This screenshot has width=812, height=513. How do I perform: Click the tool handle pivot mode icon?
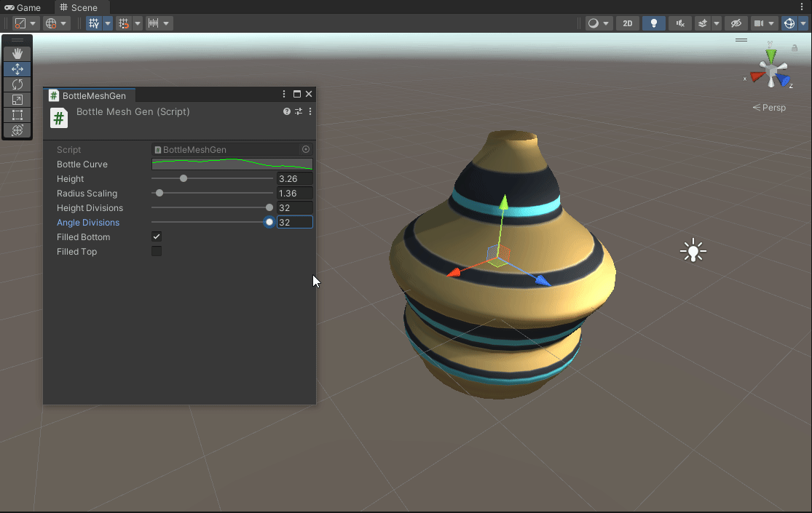pyautogui.click(x=20, y=23)
